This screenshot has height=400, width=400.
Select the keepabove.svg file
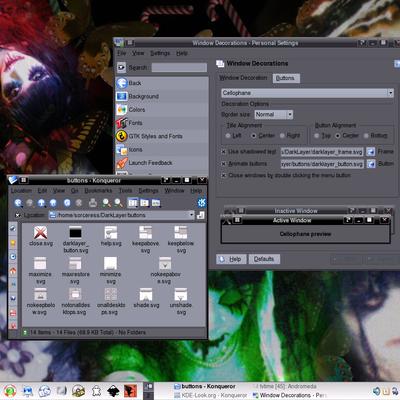145,239
